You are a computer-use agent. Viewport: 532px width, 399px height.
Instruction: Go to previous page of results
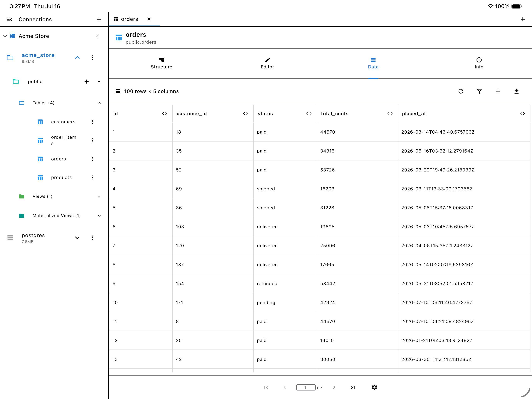[285, 387]
